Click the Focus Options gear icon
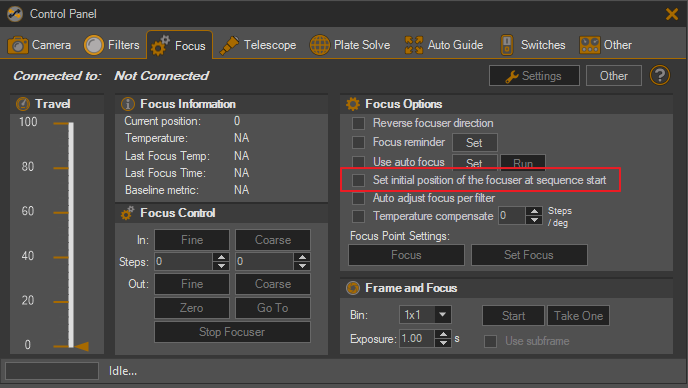The height and width of the screenshot is (388, 688). click(x=353, y=104)
